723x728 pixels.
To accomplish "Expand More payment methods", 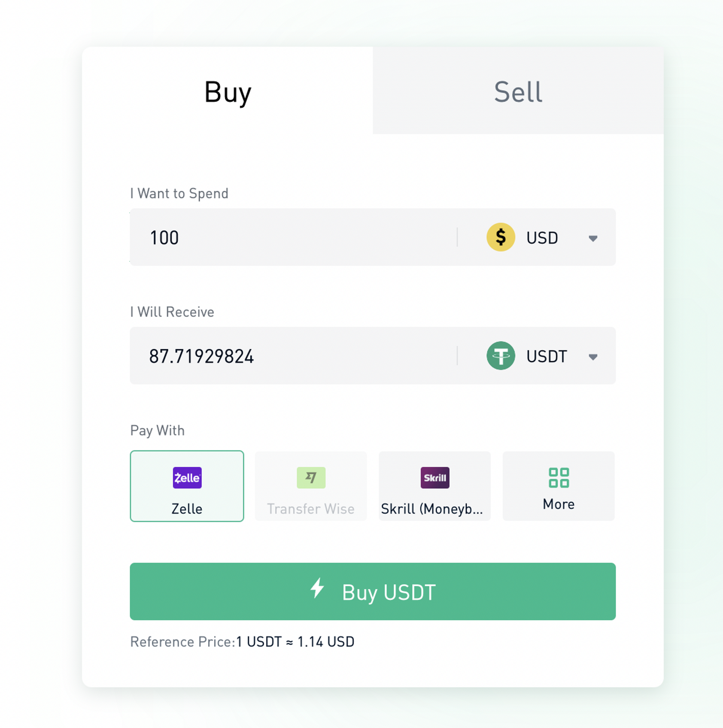I will tap(558, 486).
